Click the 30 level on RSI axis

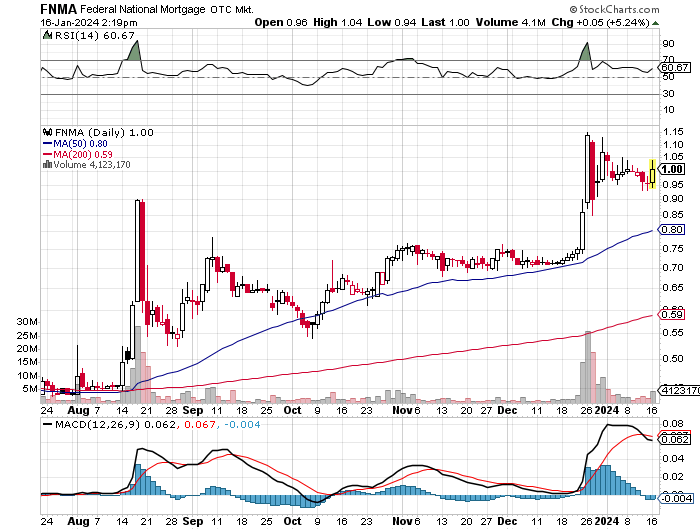pos(668,94)
